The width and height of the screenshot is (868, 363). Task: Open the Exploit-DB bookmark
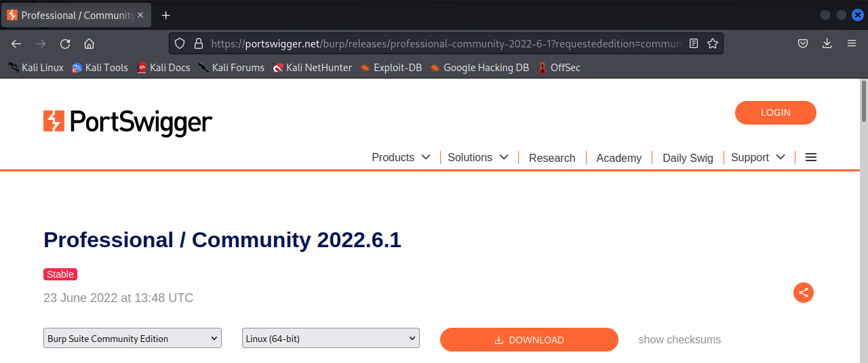391,68
